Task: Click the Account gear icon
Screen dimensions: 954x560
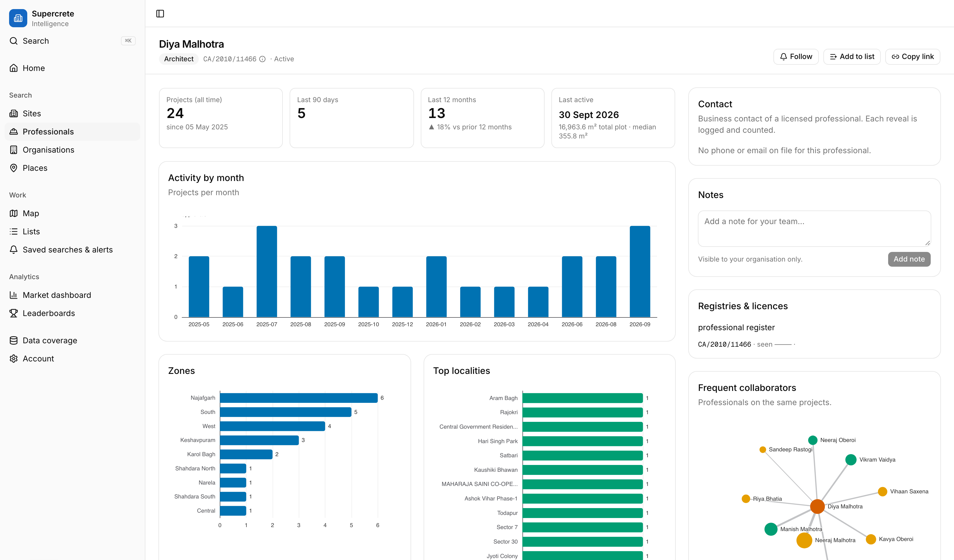Action: [14, 359]
